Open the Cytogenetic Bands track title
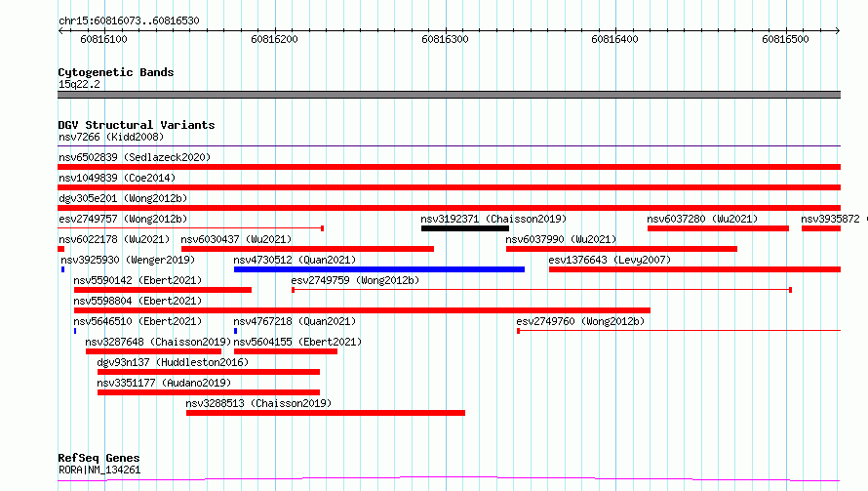 coord(116,72)
